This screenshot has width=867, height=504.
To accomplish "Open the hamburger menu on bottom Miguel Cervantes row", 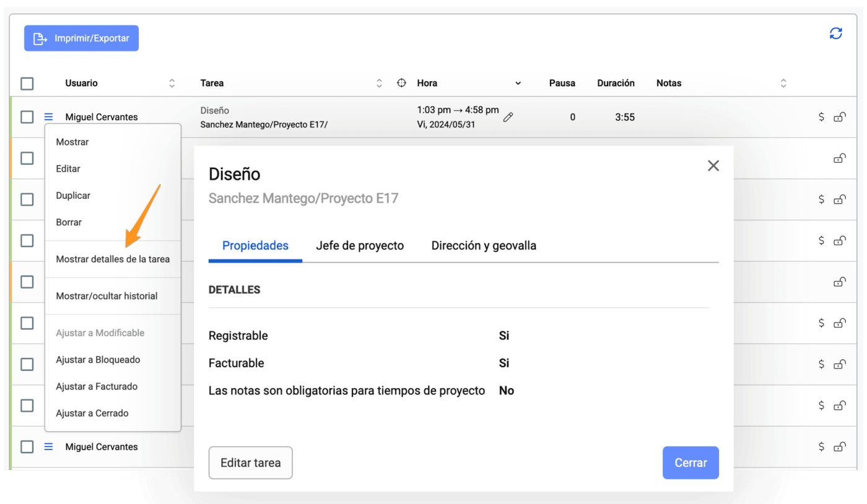I will 49,446.
